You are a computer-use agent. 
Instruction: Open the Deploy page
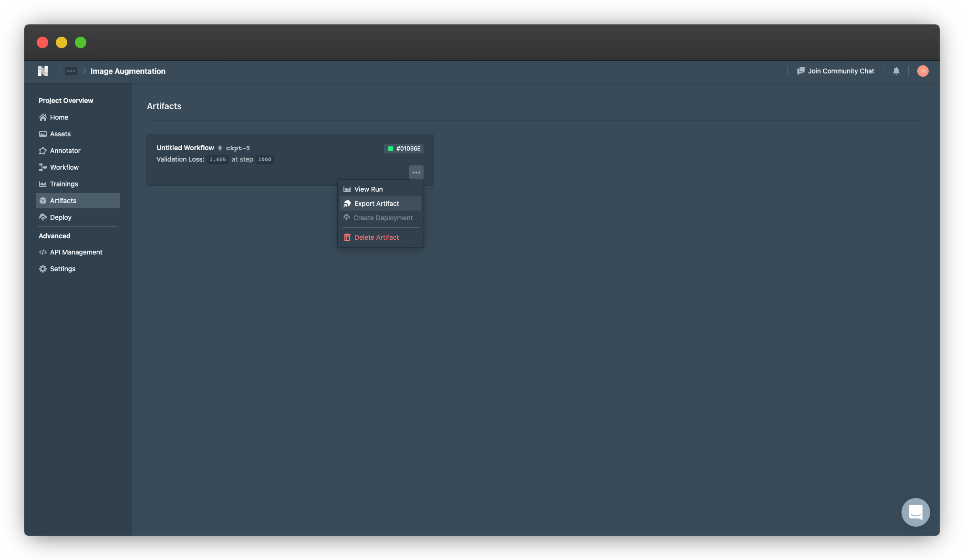(x=78, y=217)
